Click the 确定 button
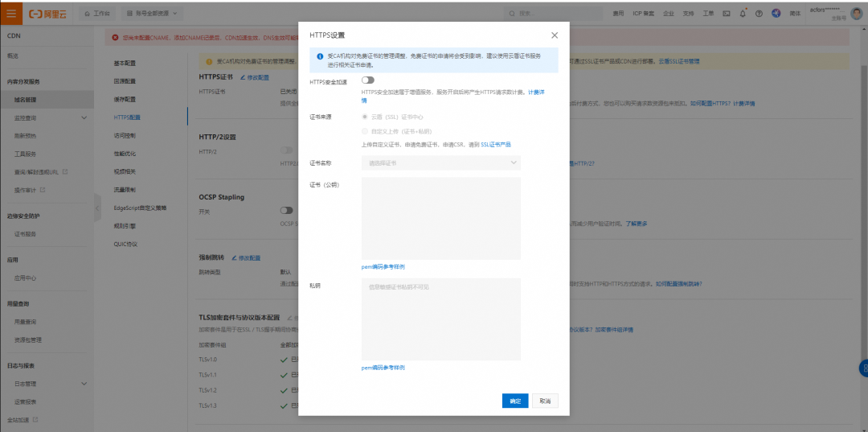868x432 pixels. point(515,401)
